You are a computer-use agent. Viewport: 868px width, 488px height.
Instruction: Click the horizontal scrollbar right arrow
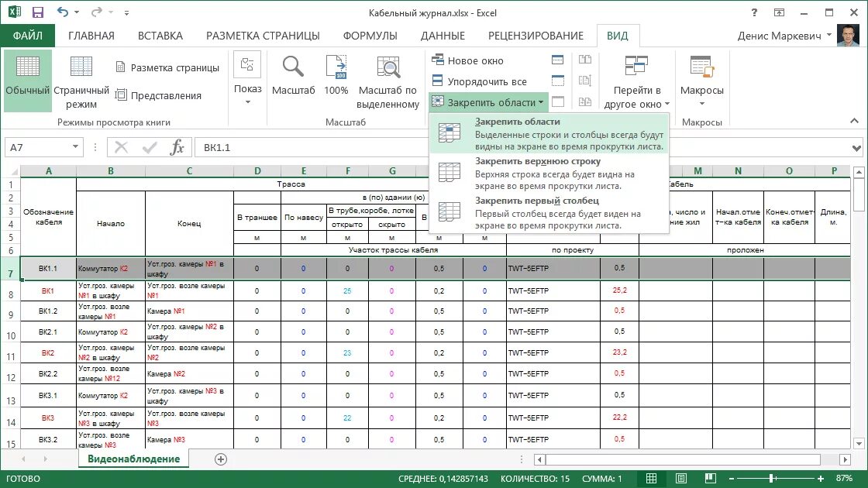(x=845, y=459)
